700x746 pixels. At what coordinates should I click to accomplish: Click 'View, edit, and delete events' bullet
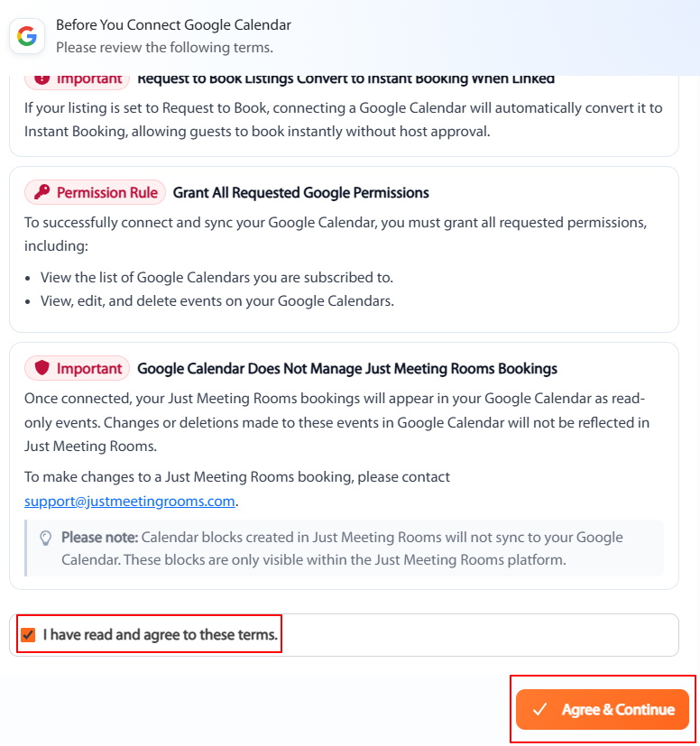217,301
